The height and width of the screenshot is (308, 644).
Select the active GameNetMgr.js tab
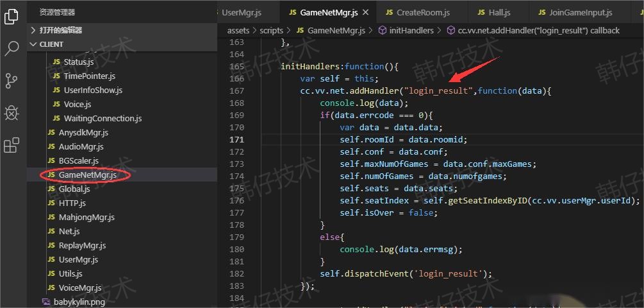click(327, 12)
